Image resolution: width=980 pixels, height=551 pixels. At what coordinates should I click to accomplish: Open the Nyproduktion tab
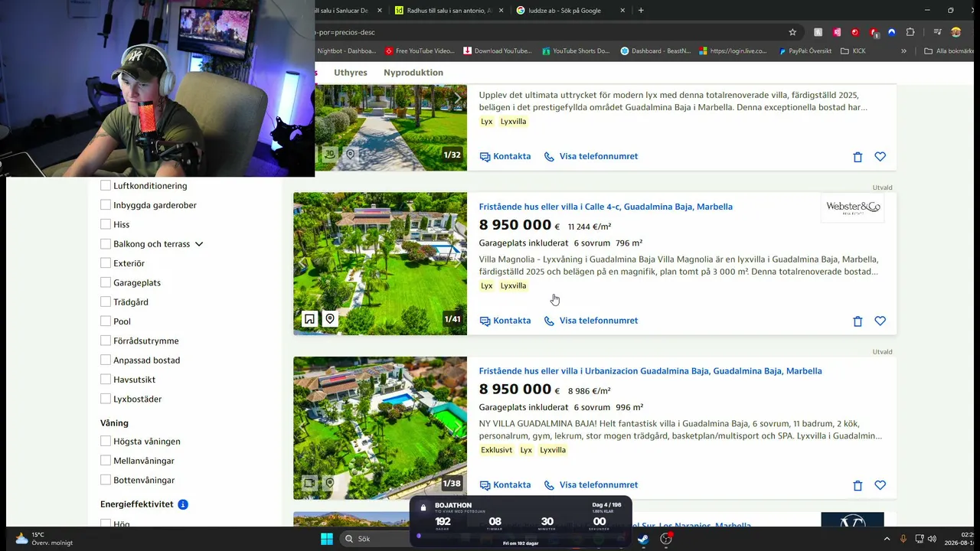pos(413,73)
